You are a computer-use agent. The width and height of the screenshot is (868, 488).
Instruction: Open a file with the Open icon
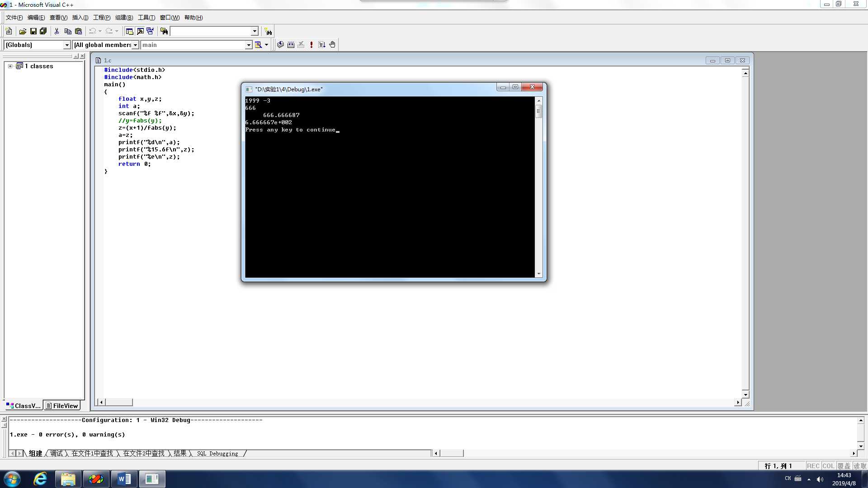(23, 31)
